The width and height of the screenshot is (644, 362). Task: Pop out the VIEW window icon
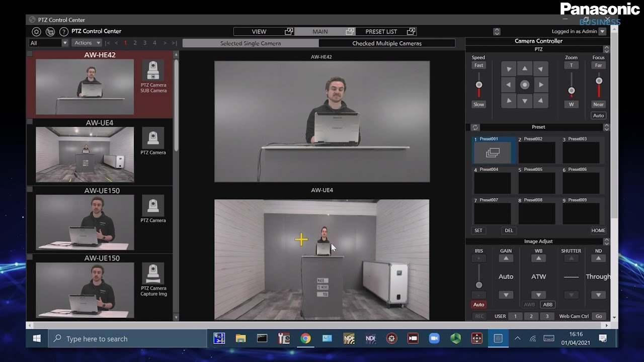coord(289,32)
